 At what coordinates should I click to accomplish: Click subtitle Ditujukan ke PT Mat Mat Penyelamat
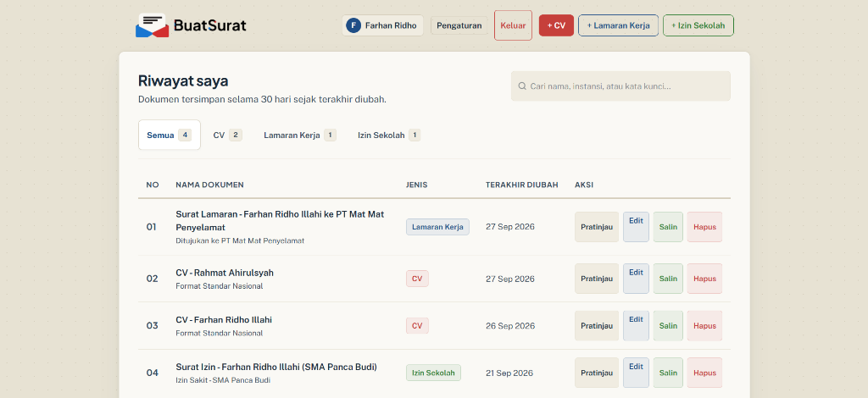pyautogui.click(x=240, y=240)
